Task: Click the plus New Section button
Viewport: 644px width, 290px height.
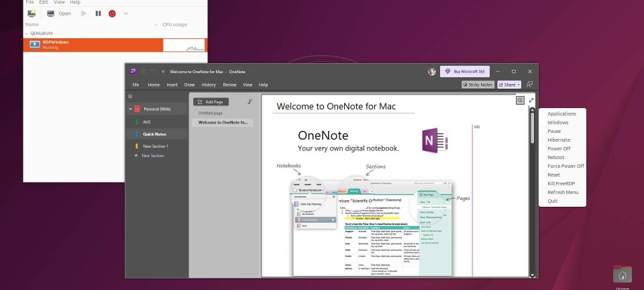Action: point(150,156)
